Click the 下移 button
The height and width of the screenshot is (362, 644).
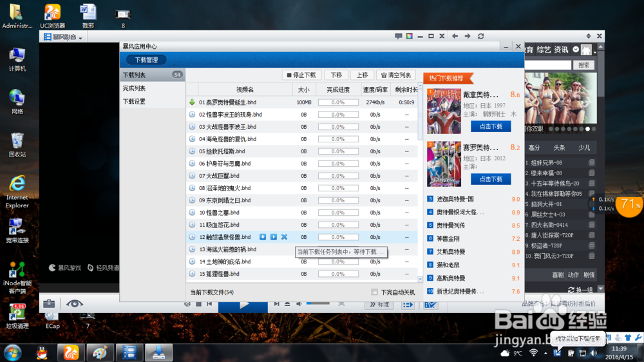point(336,75)
